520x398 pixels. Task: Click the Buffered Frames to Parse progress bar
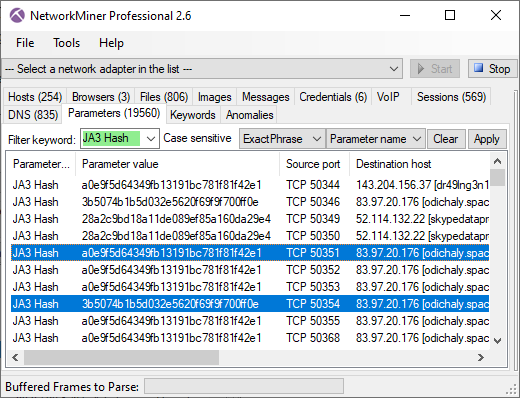244,386
